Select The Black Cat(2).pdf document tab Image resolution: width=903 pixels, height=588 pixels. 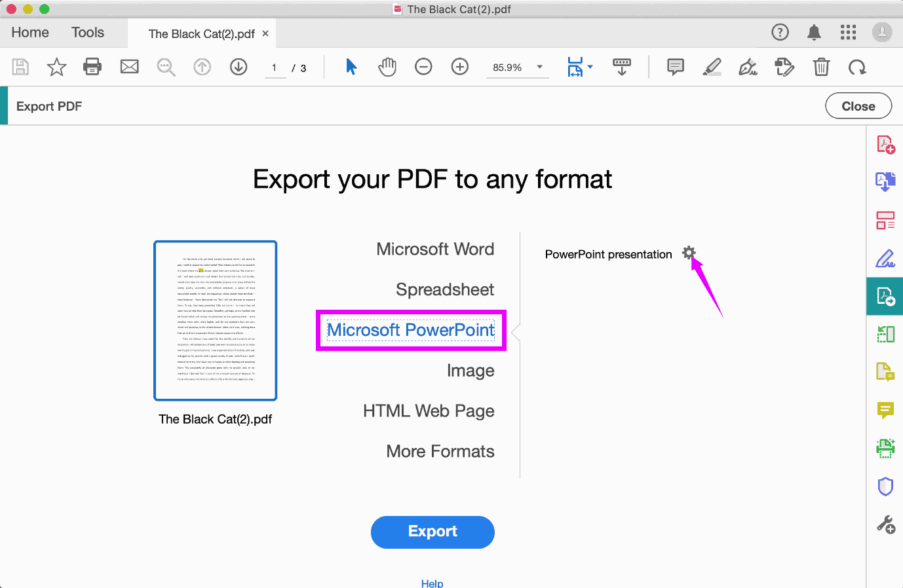[202, 34]
